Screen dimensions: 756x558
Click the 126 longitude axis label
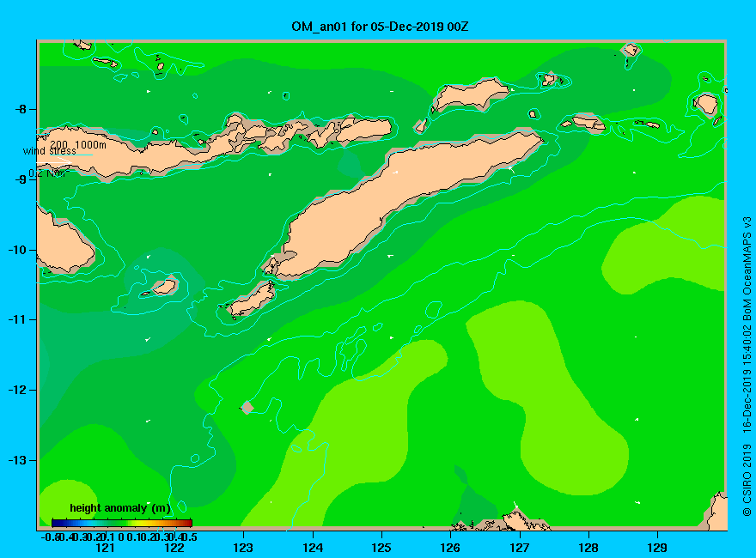click(x=450, y=548)
